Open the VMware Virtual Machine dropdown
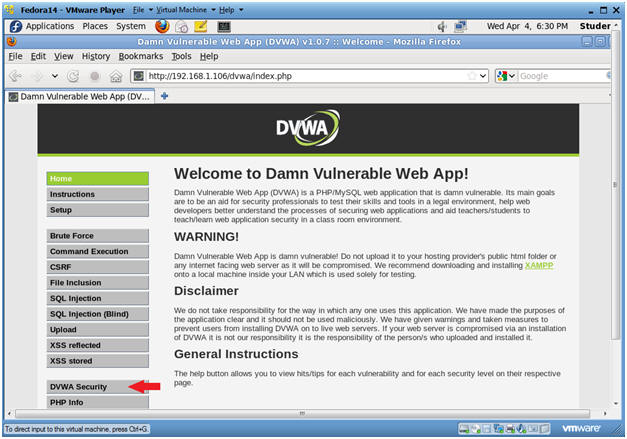Screen dimensions: 627x439 [x=186, y=10]
